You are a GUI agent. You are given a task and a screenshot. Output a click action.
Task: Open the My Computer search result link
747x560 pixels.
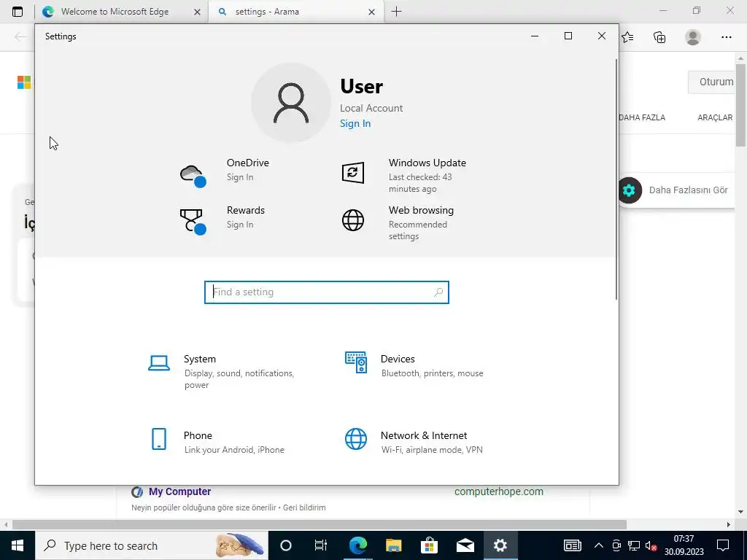(x=179, y=491)
